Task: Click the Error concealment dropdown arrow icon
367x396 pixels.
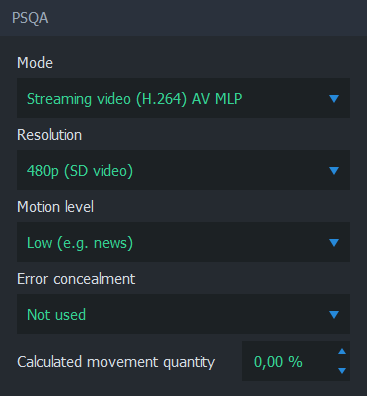Action: (334, 314)
